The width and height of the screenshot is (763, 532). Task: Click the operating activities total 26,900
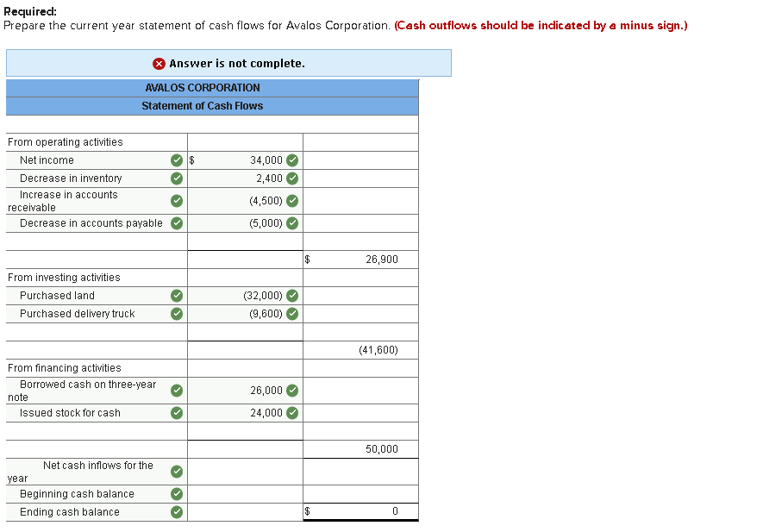(360, 260)
